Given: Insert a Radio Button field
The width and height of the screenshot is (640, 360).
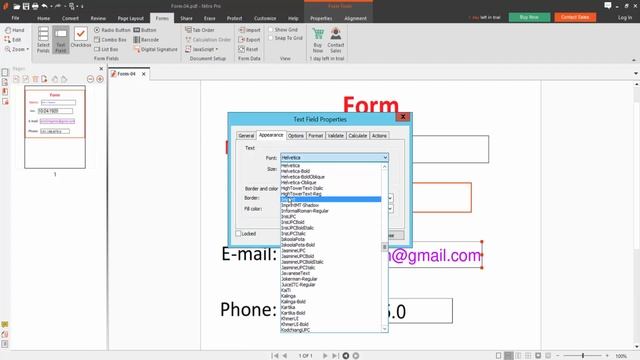Looking at the screenshot, I should 112,30.
